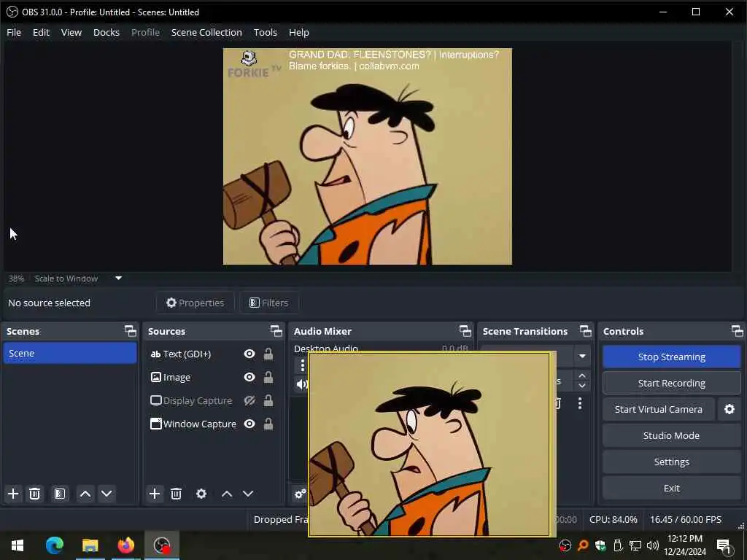Open the View menu

click(x=71, y=32)
